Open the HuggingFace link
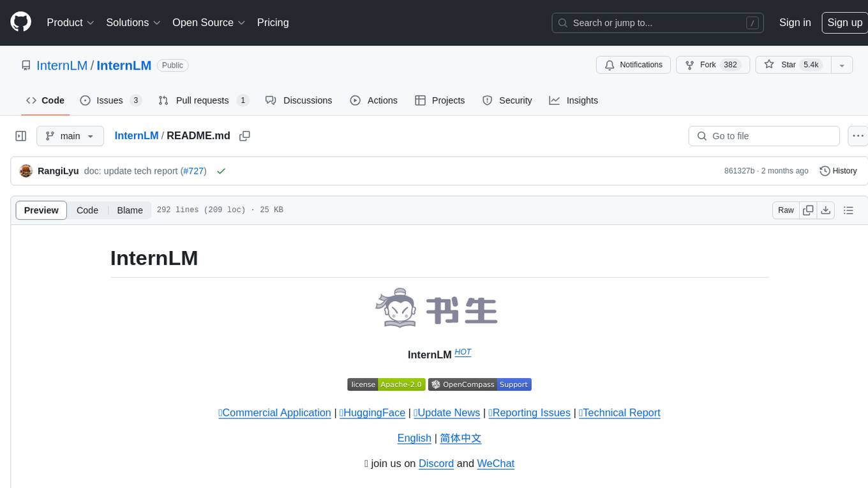 click(x=372, y=413)
